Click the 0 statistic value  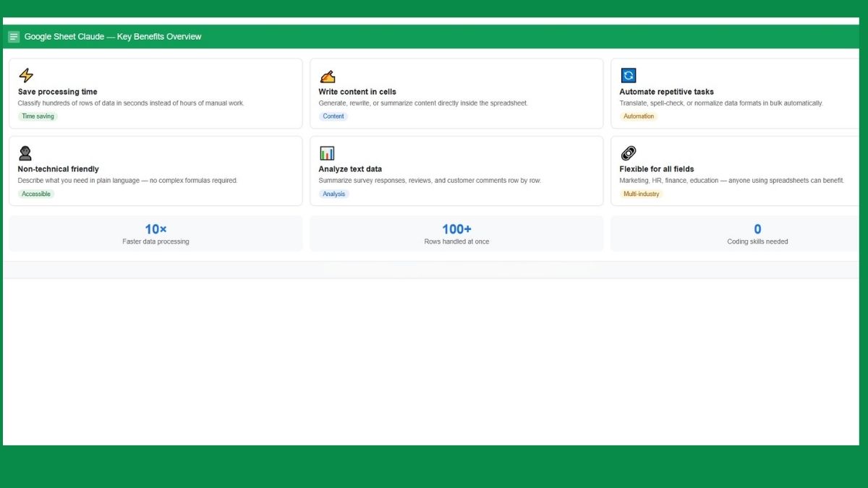[x=757, y=229]
